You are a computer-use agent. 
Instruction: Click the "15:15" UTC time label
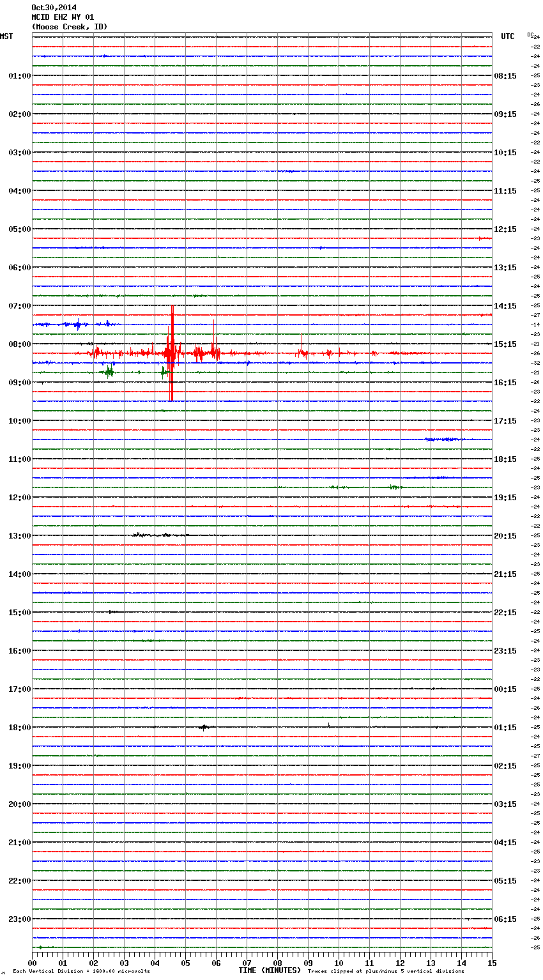click(x=505, y=344)
